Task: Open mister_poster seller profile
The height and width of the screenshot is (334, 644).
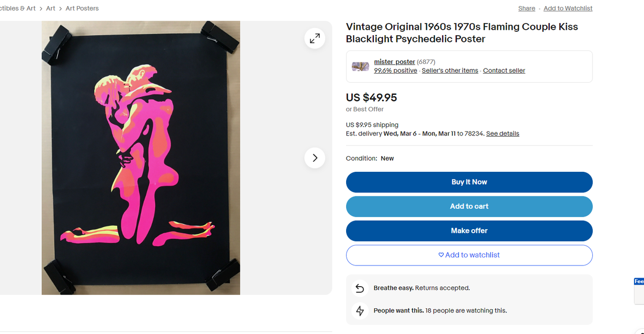Action: tap(394, 62)
